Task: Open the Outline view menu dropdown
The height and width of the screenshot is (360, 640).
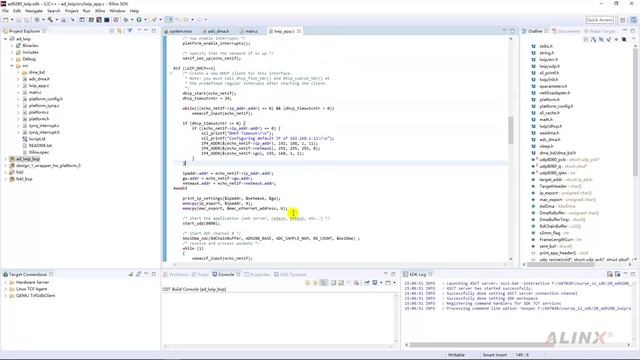Action: point(634,40)
